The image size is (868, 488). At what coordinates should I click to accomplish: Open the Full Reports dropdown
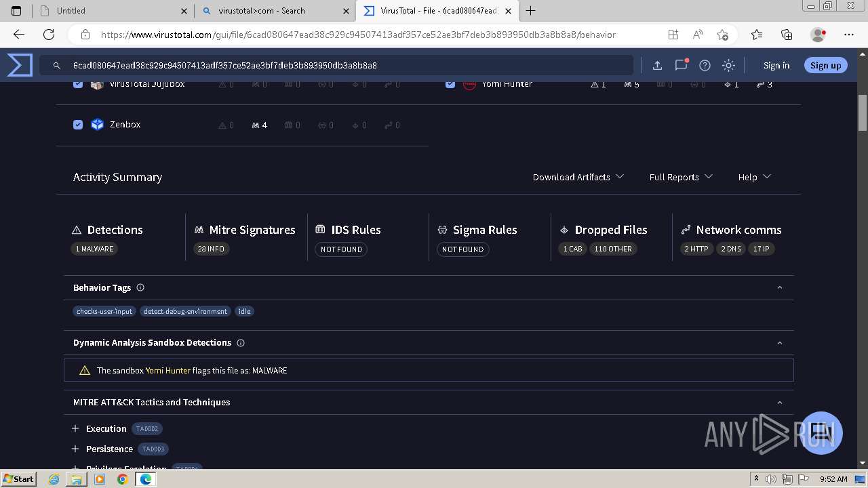click(681, 177)
